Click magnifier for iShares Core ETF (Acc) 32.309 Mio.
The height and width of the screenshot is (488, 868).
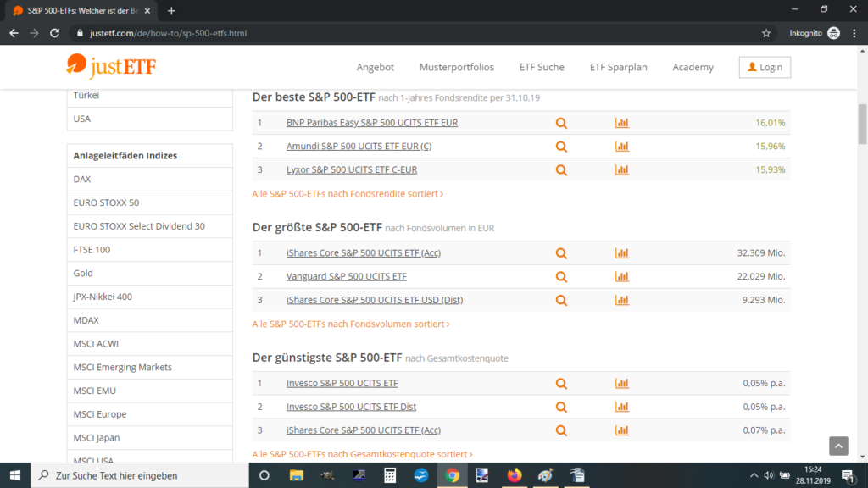coord(561,253)
